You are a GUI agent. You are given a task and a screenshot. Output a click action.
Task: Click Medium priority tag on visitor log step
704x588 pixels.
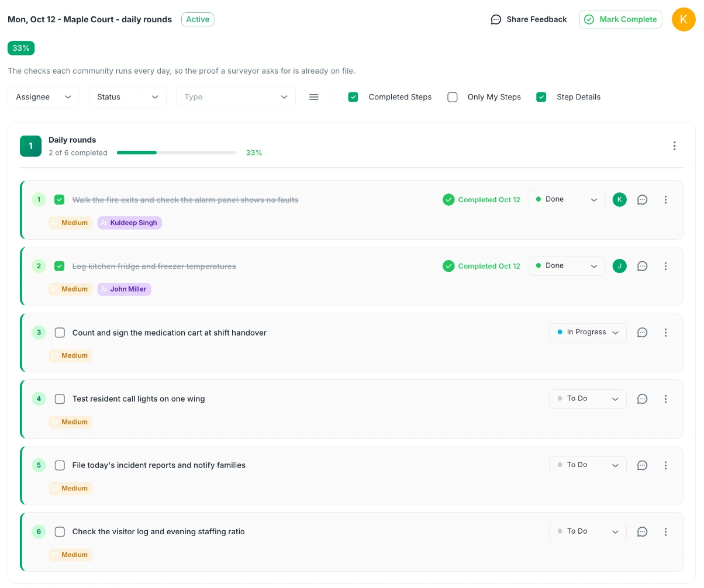(71, 555)
